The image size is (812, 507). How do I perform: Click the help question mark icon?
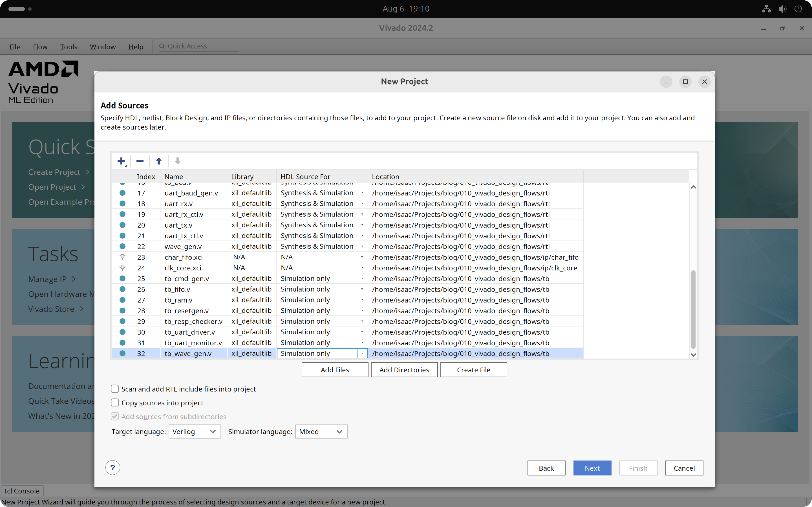tap(113, 468)
